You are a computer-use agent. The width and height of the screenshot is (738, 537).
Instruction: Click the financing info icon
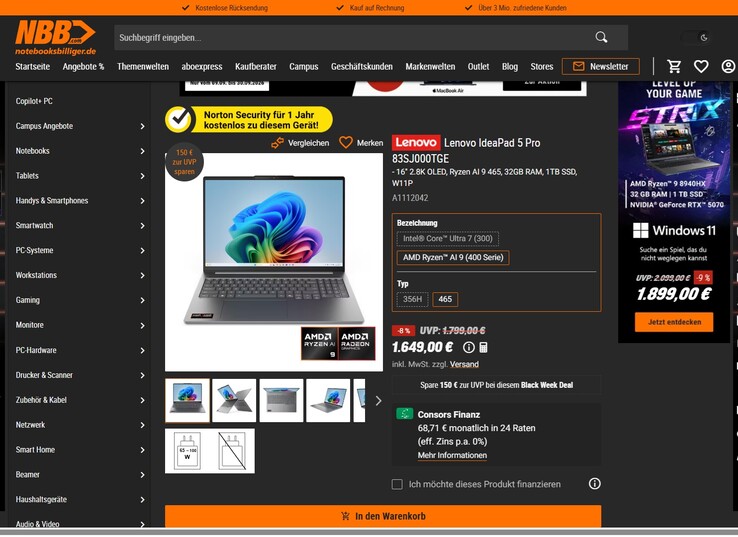594,483
